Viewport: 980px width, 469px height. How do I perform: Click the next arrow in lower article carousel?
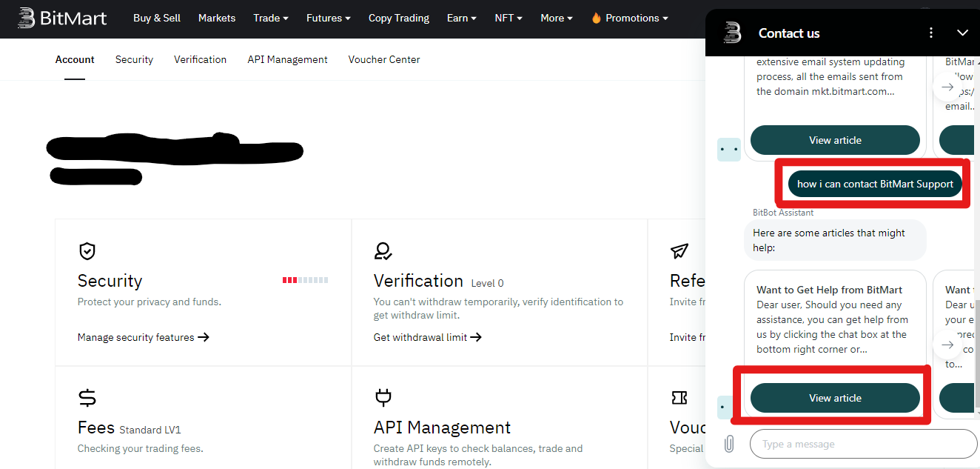click(947, 345)
